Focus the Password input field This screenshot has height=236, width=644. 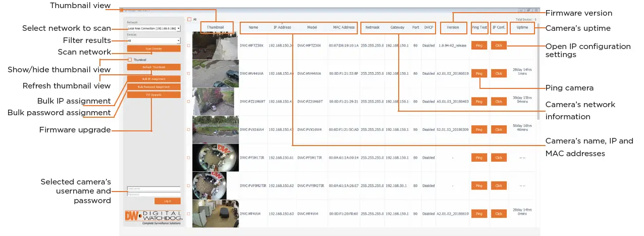[x=153, y=194]
